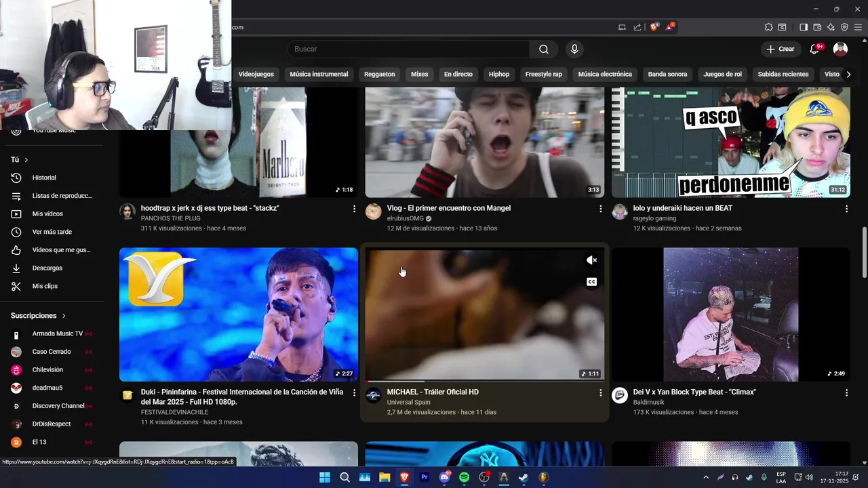Image resolution: width=868 pixels, height=488 pixels.
Task: Click the MICHAEL preview progress bar
Action: [485, 381]
